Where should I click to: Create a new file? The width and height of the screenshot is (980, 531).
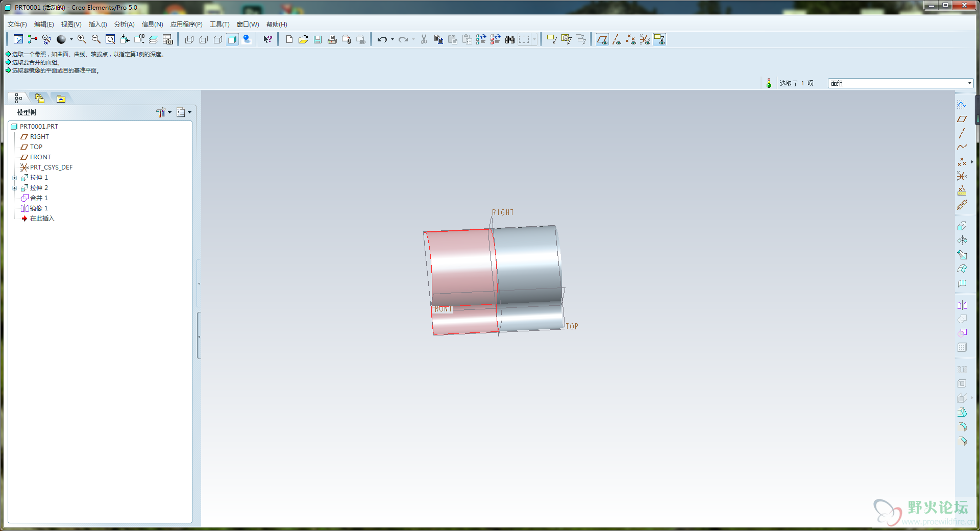coord(289,39)
